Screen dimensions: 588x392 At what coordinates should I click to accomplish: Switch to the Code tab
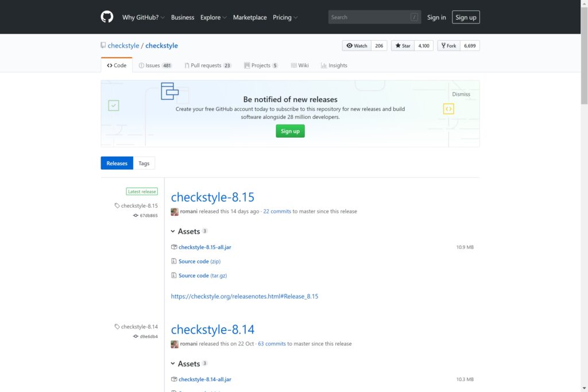click(x=117, y=65)
